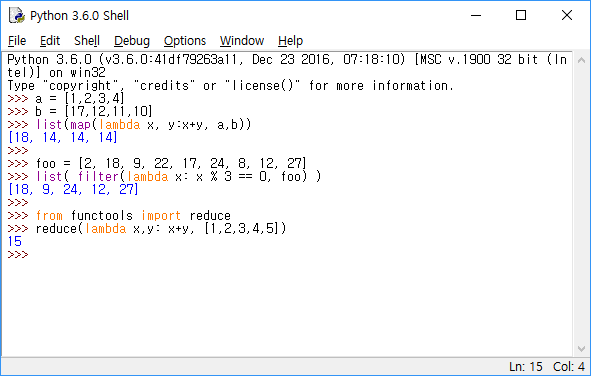Image resolution: width=591 pixels, height=376 pixels.
Task: Click the map lambda x, y:x+y line
Action: [143, 124]
